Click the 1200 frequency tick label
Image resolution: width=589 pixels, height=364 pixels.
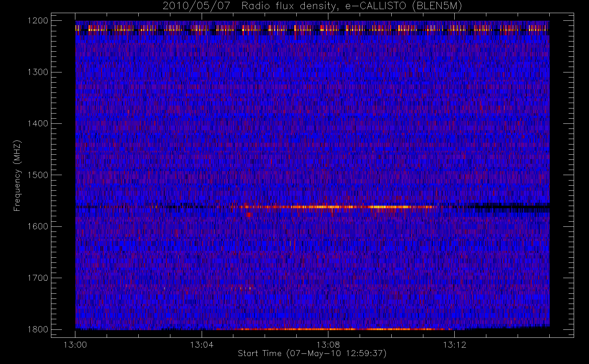pyautogui.click(x=38, y=21)
